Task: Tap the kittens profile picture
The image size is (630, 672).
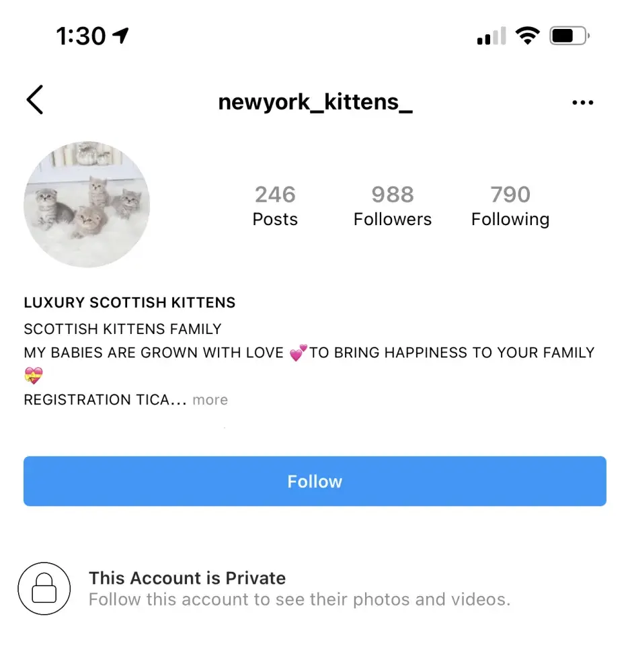Action: click(87, 204)
